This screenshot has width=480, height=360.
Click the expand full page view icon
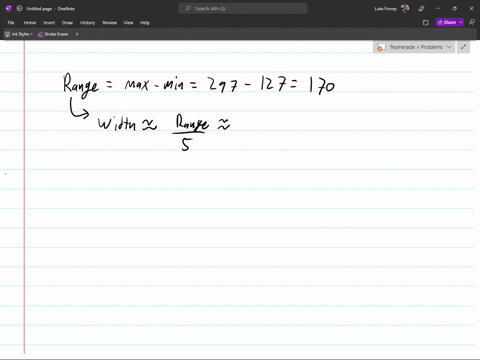pos(463,47)
